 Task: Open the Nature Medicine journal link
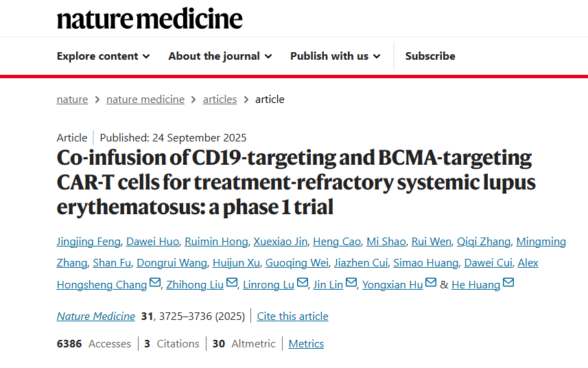(96, 317)
